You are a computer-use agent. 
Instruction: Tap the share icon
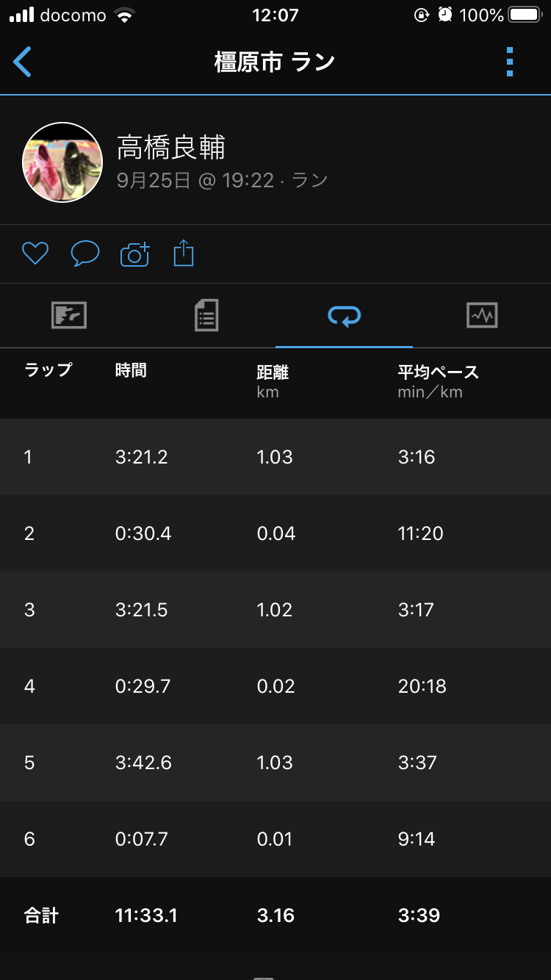point(184,254)
